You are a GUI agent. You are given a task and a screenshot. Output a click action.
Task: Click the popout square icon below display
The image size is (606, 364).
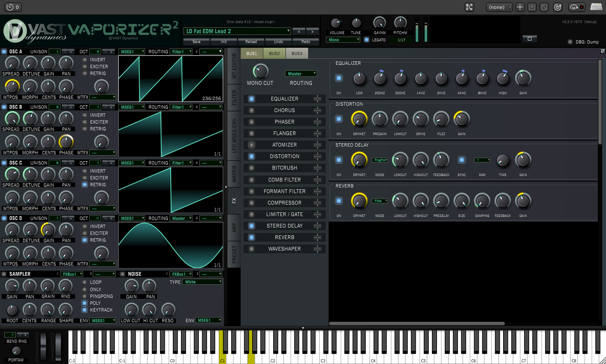pyautogui.click(x=530, y=38)
